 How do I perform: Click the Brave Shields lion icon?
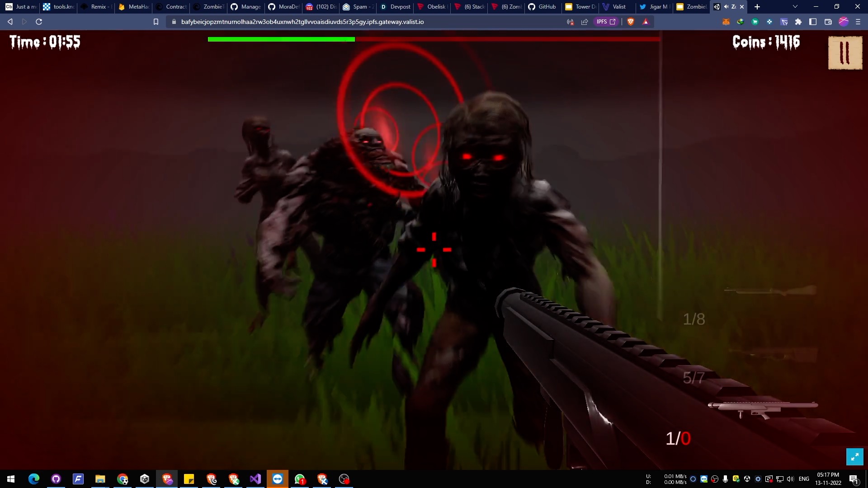click(x=631, y=22)
